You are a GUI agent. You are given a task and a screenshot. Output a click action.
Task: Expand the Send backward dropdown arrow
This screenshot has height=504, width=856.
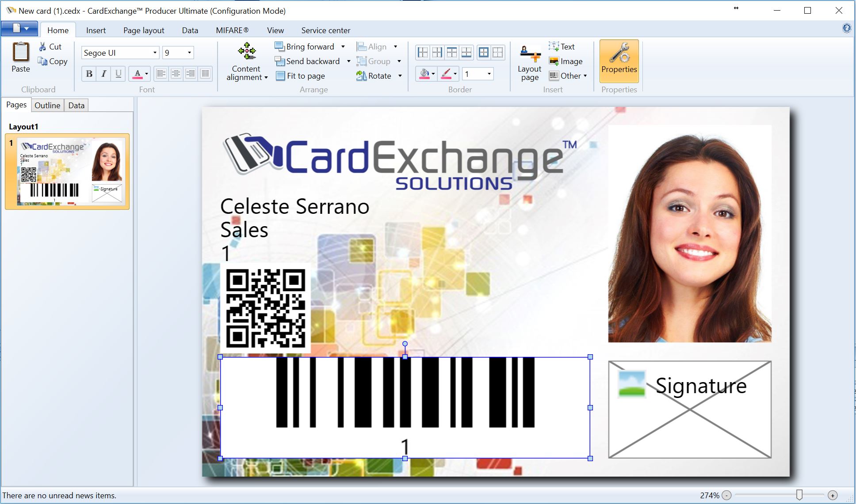[348, 61]
